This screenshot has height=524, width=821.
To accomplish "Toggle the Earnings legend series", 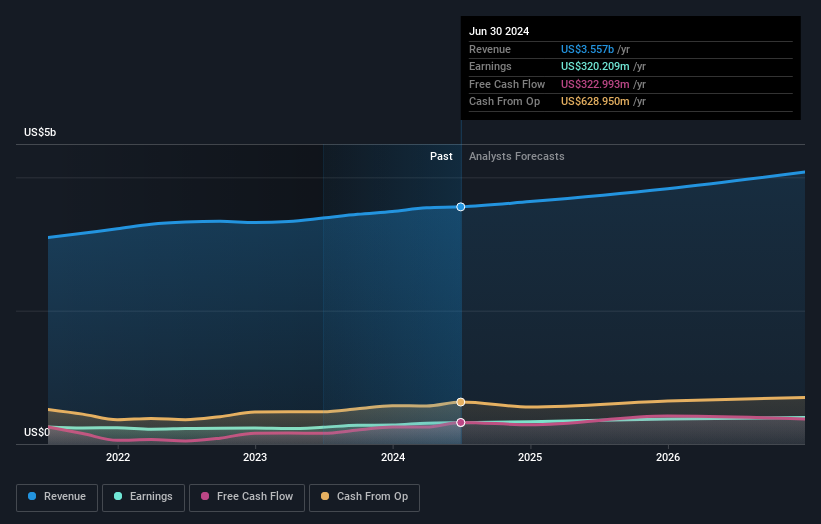I will pyautogui.click(x=143, y=497).
